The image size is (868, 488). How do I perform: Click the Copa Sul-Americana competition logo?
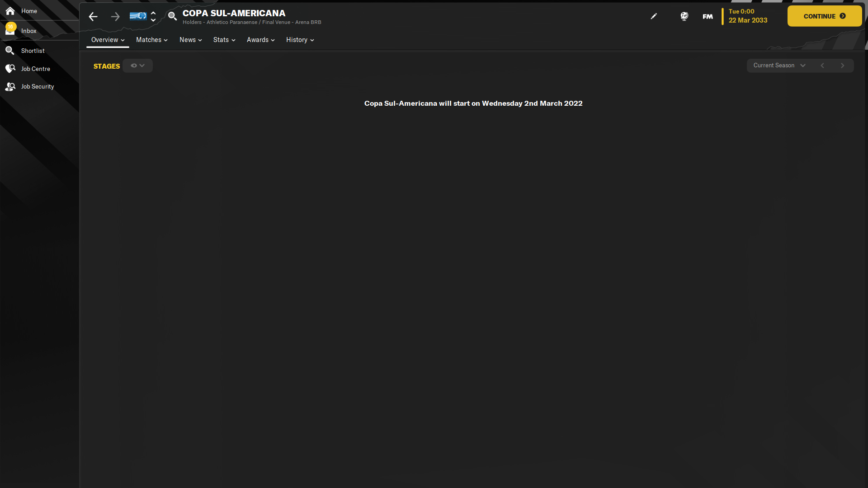pos(138,16)
